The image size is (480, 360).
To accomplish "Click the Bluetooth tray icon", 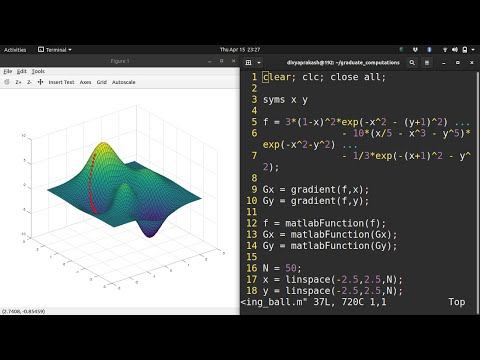I will (429, 50).
